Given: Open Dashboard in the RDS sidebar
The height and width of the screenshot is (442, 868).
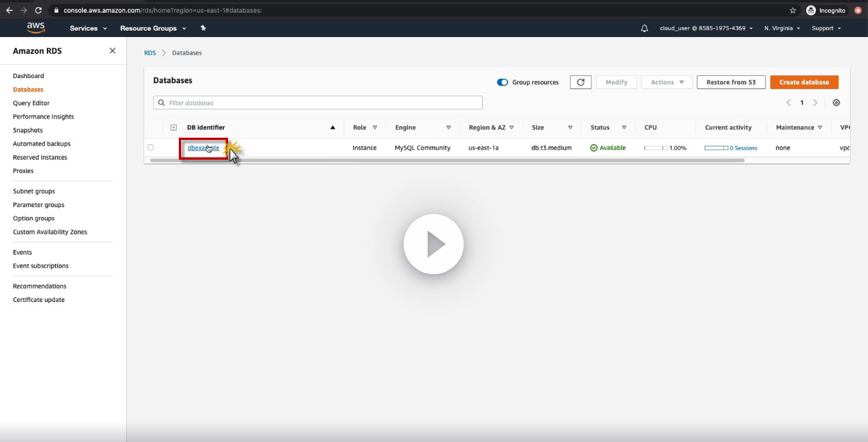Looking at the screenshot, I should (28, 76).
